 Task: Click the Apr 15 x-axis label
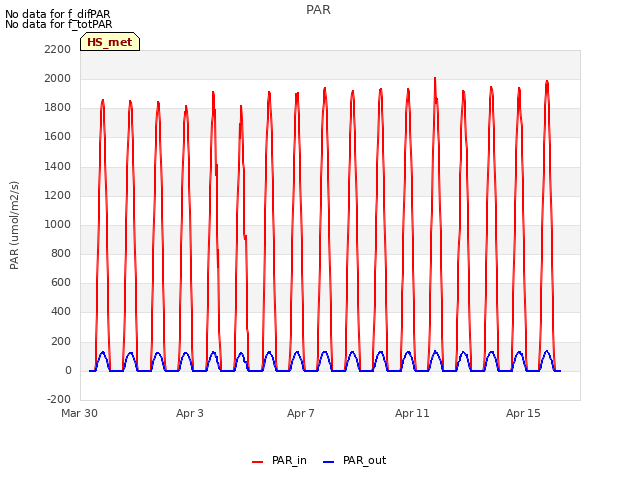point(523,413)
